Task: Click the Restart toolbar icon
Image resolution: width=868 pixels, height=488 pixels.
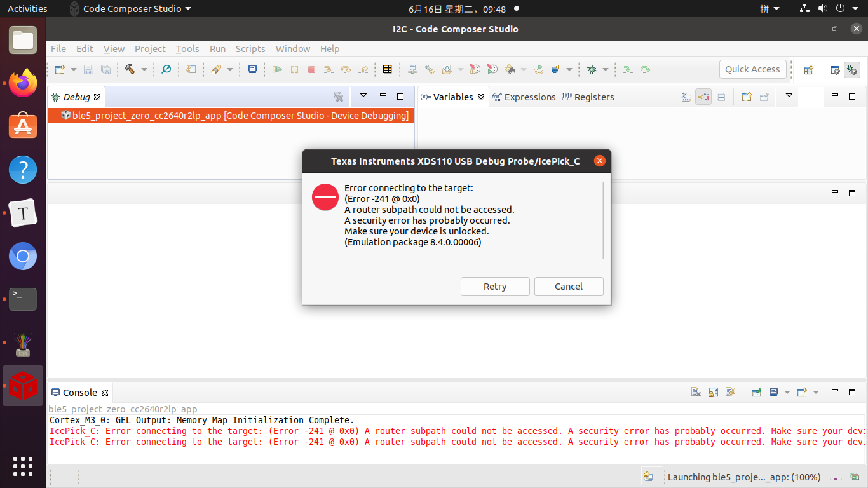Action: 538,69
